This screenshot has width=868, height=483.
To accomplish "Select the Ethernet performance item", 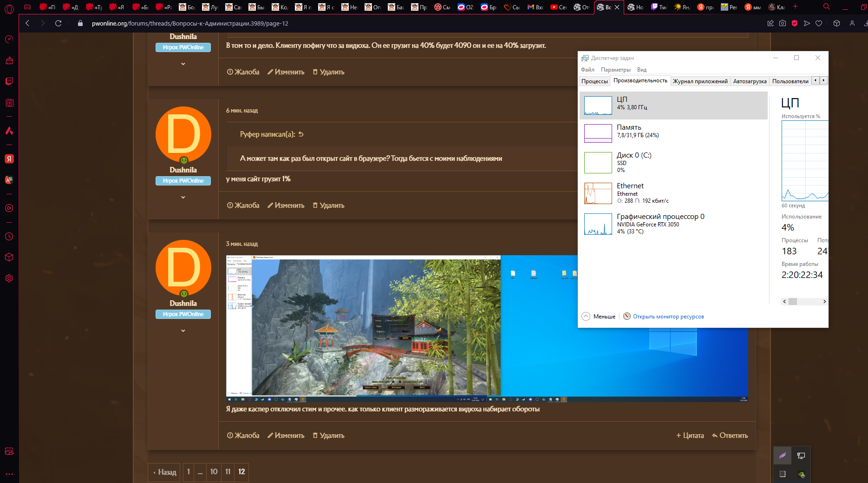I will [x=673, y=193].
